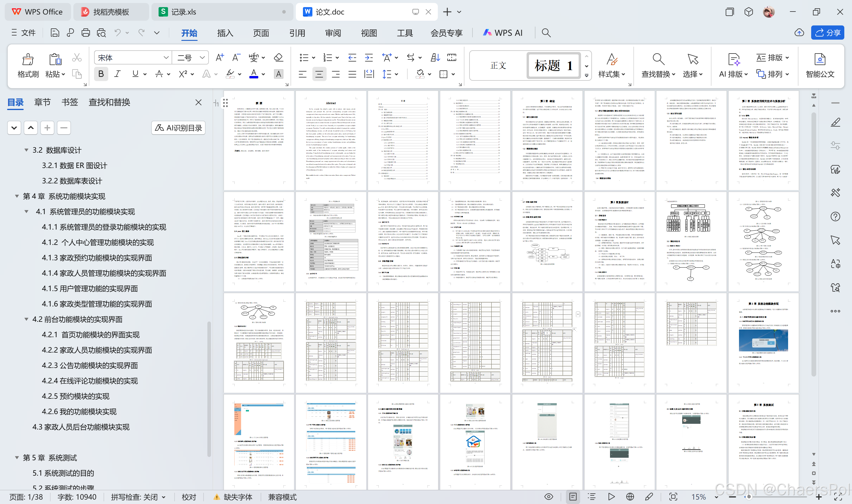Click the Find and Replace (查找替换) icon
Image resolution: width=852 pixels, height=504 pixels.
tap(658, 59)
